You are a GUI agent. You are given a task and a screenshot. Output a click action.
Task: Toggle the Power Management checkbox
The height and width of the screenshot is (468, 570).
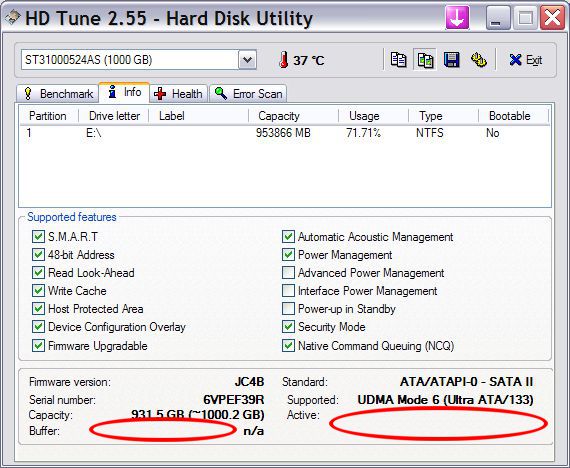(x=288, y=255)
